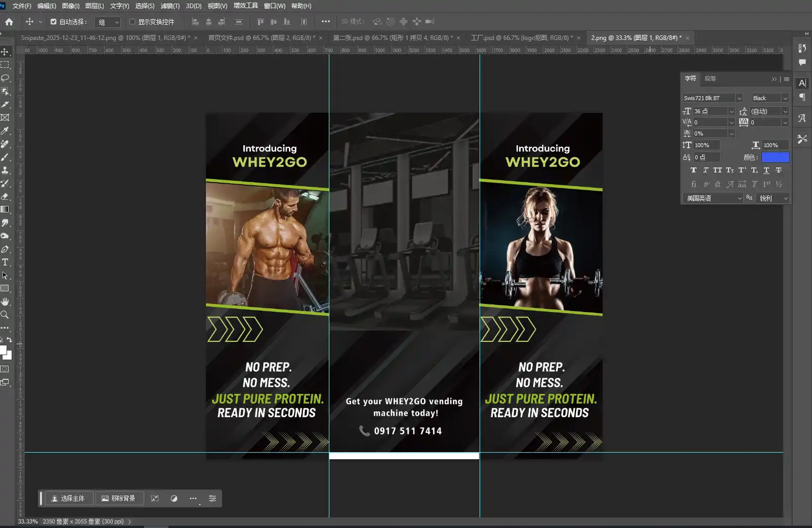This screenshot has width=812, height=528.
Task: Expand the font size dropdown
Action: tap(732, 111)
